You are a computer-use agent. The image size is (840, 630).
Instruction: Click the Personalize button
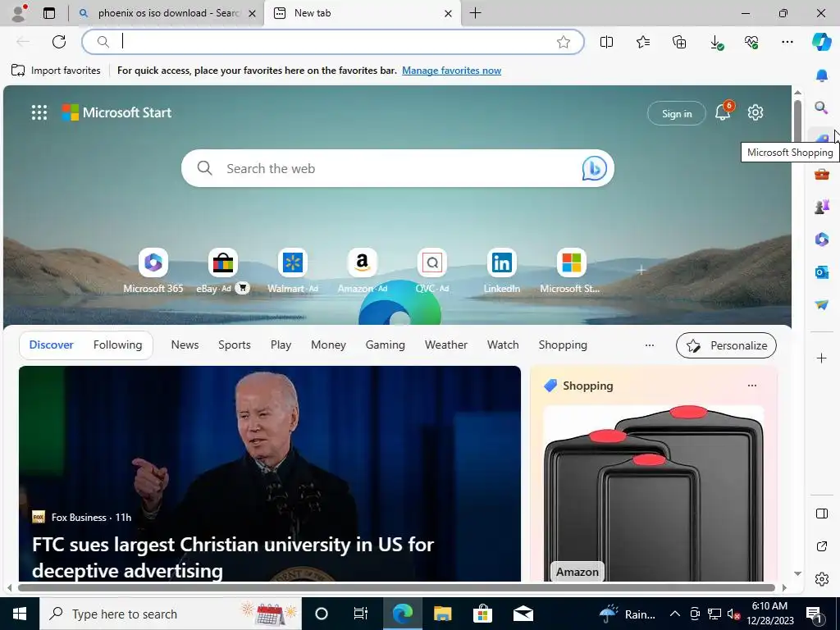[x=726, y=345]
